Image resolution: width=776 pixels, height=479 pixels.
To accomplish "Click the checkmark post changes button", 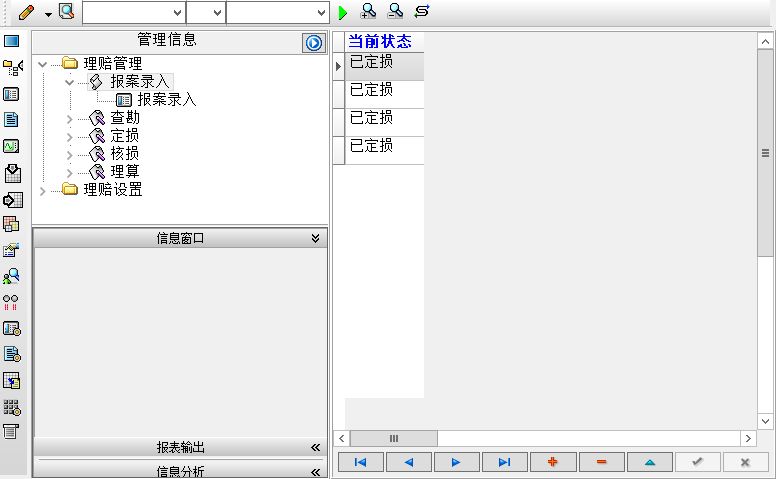I will (x=697, y=462).
